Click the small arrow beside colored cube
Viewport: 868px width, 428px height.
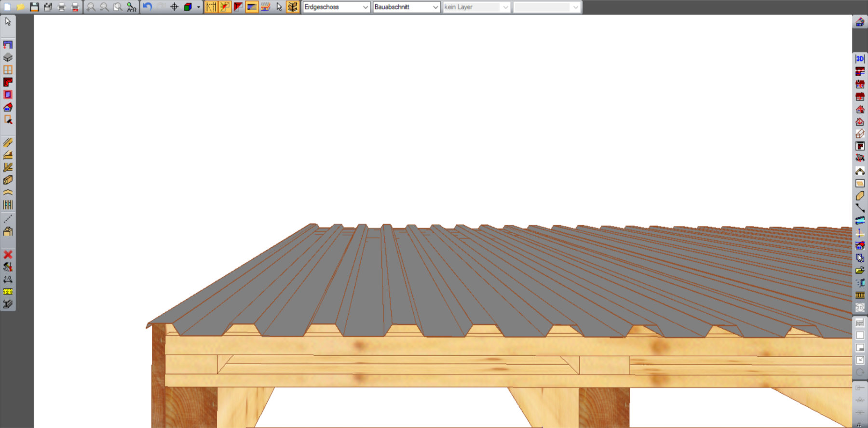tap(198, 7)
